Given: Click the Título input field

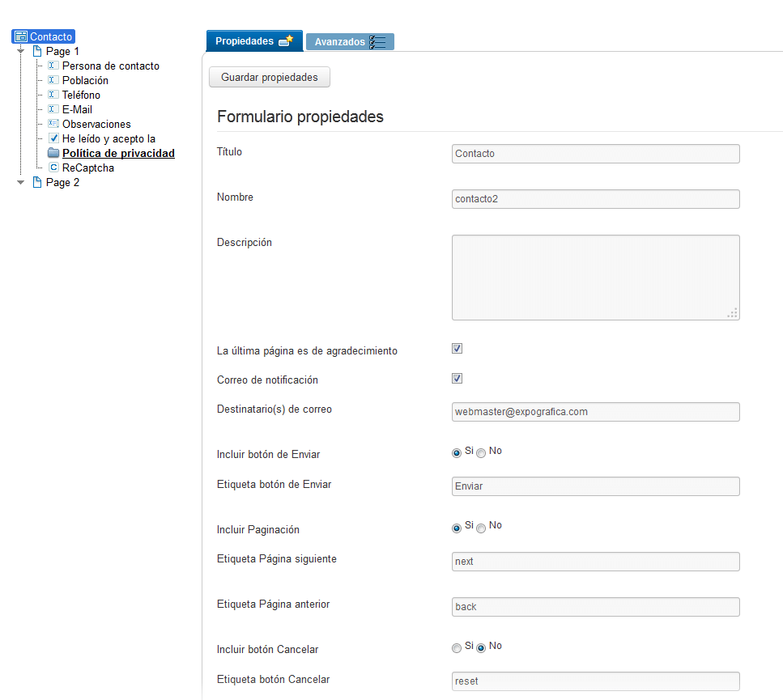Looking at the screenshot, I should pyautogui.click(x=596, y=154).
